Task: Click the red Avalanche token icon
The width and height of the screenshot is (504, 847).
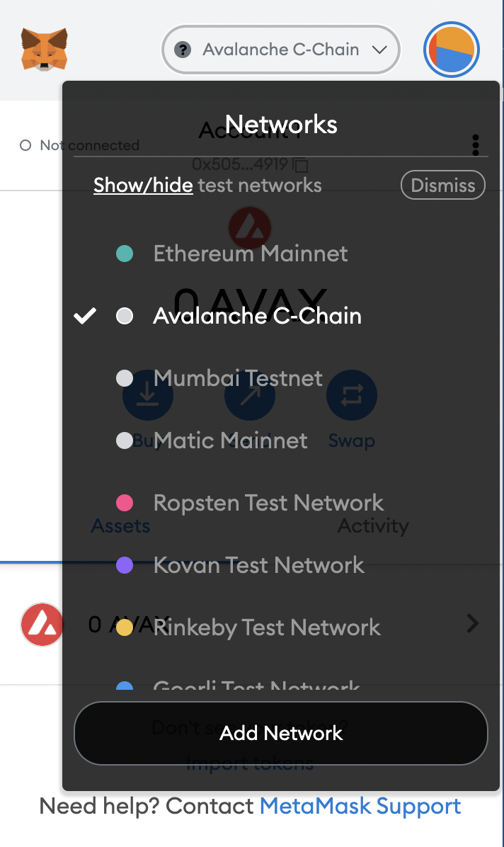Action: [x=42, y=625]
